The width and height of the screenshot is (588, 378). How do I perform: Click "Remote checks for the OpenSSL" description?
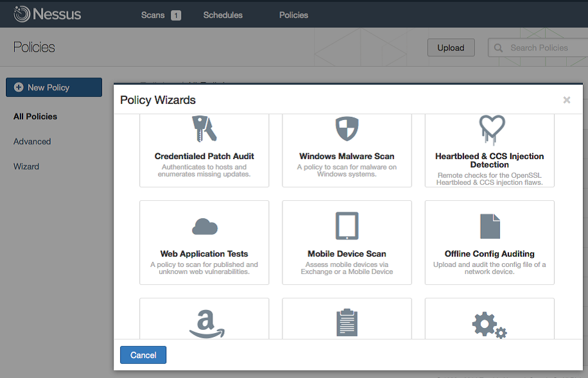(489, 179)
